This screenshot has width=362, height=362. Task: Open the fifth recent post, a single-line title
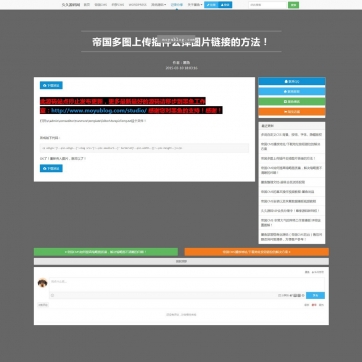tap(283, 182)
